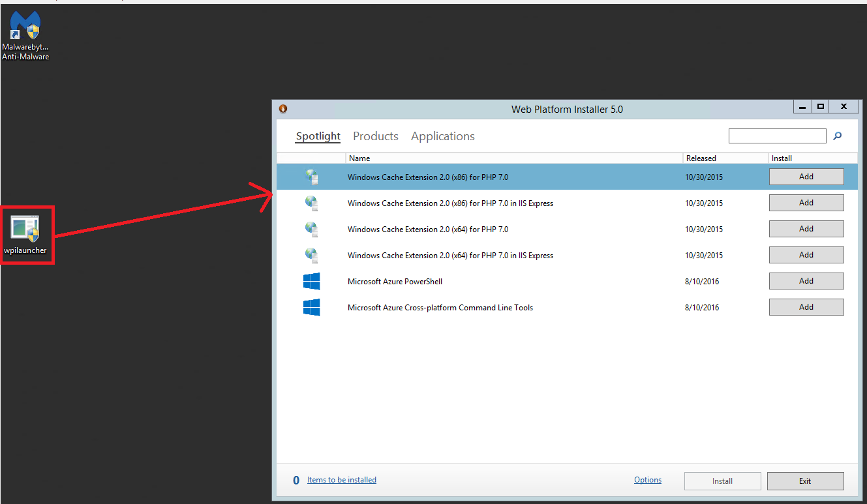
Task: Add Windows Cache Extension 2.0 (x86) for PHP 7.0
Action: 806,177
